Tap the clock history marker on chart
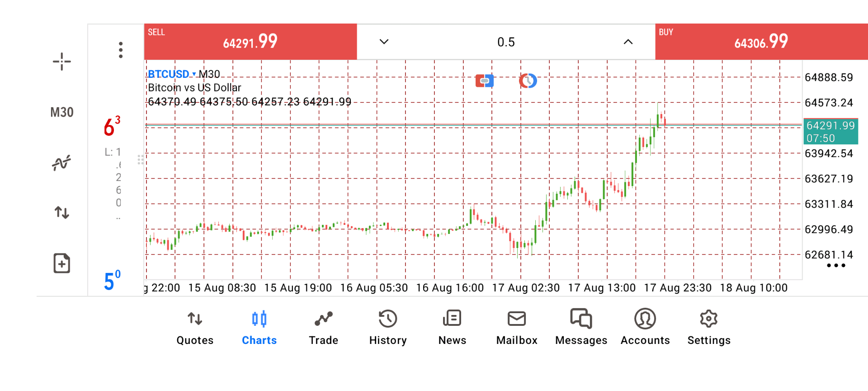Screen dimensions: 868x391 click(528, 81)
